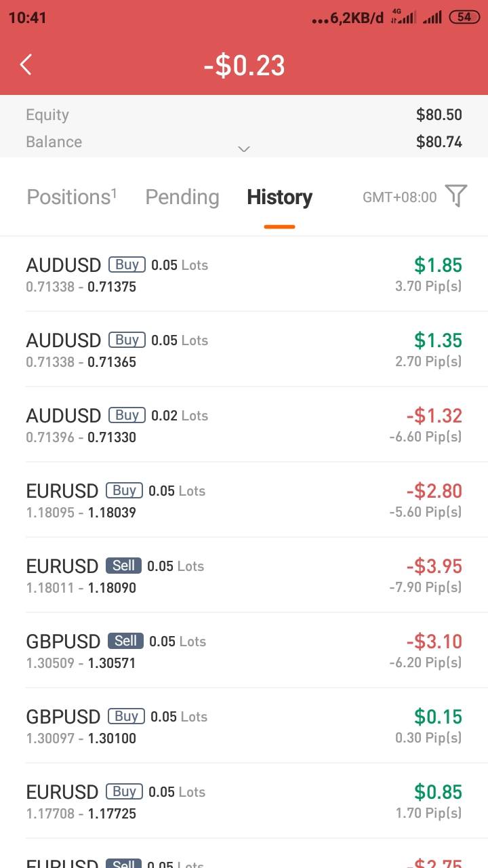This screenshot has width=488, height=868.
Task: Expand the account summary chevron
Action: click(244, 149)
